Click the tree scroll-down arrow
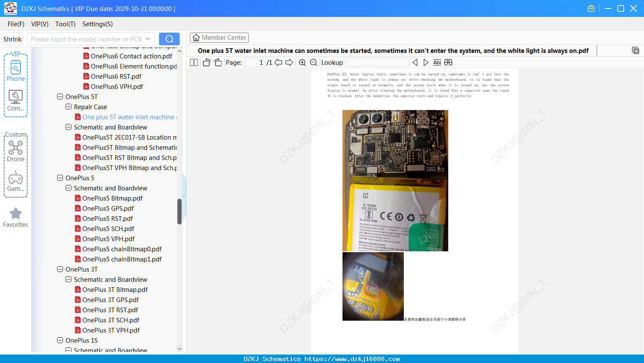Screen dimensions: 644x363 point(179,349)
